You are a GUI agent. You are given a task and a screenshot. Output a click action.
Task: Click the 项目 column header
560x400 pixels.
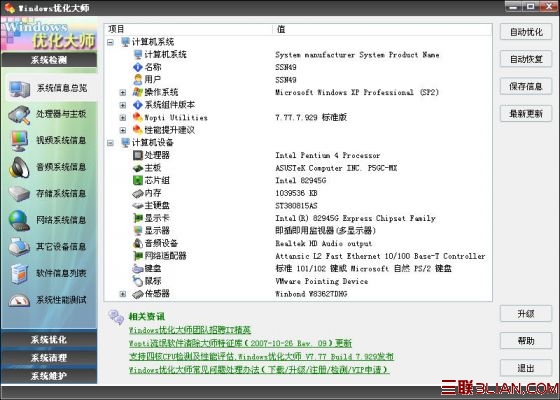pos(188,29)
